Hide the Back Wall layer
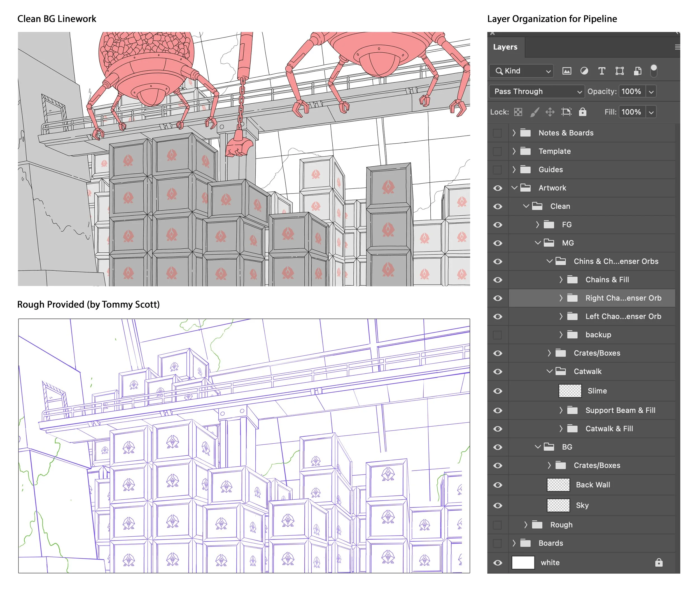Viewport: 700px width, 603px height. tap(498, 485)
